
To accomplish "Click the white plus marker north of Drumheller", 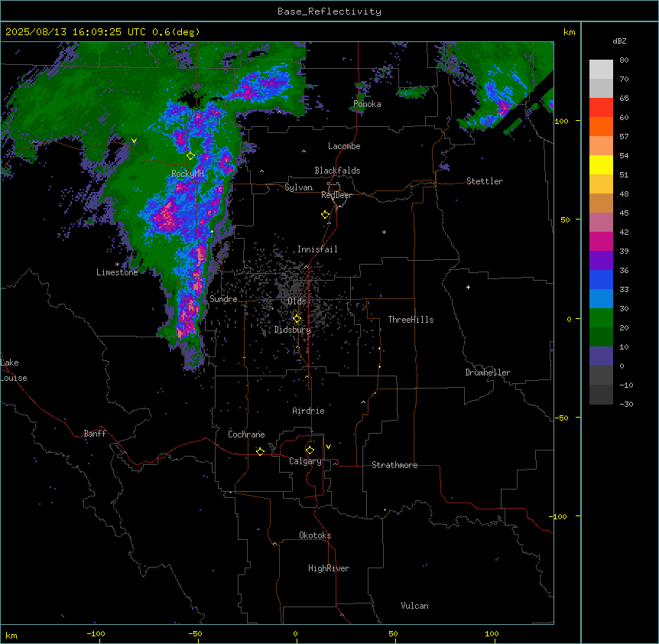I will pos(468,287).
